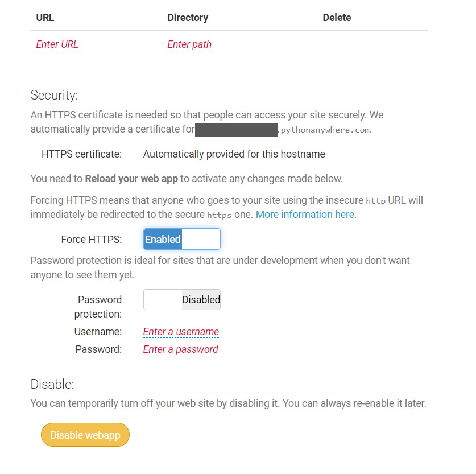Click Enter path under Directory
Screen dimensions: 476x474
[x=189, y=44]
